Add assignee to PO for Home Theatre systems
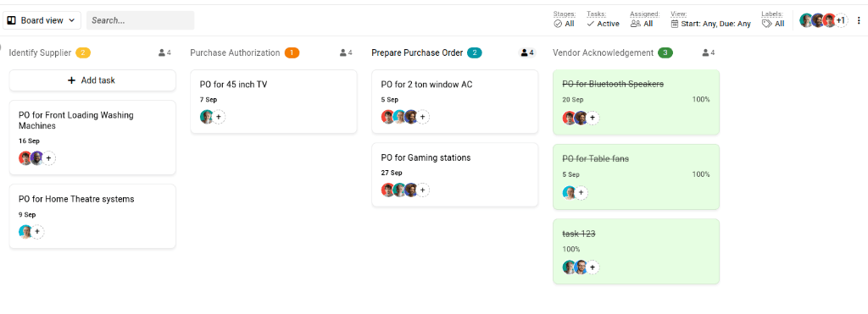The height and width of the screenshot is (314, 868). tap(37, 232)
